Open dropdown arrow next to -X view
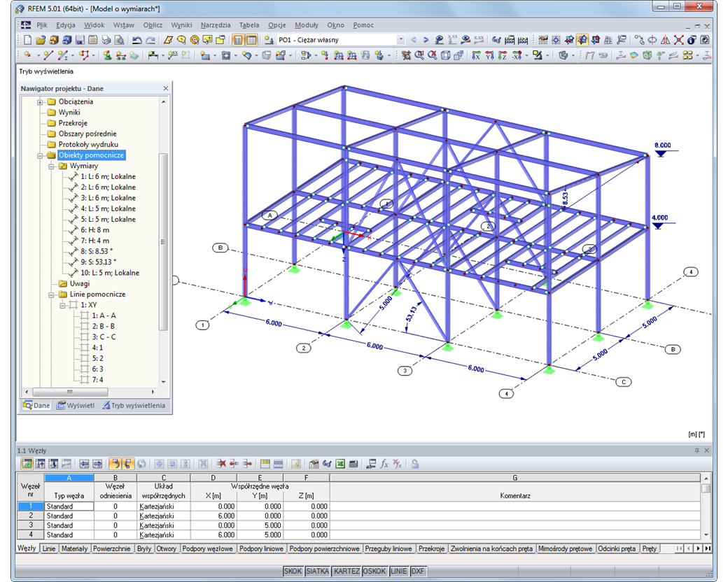This screenshot has width=728, height=582. (527, 56)
